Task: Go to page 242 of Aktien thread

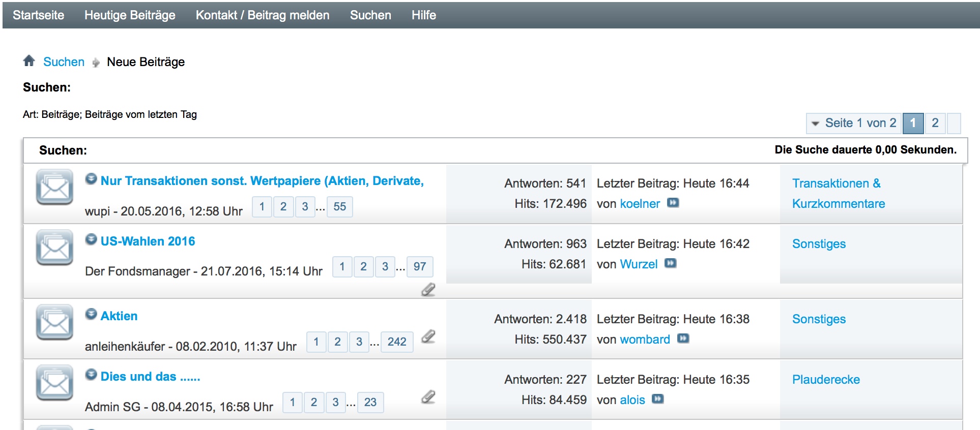Action: 397,342
